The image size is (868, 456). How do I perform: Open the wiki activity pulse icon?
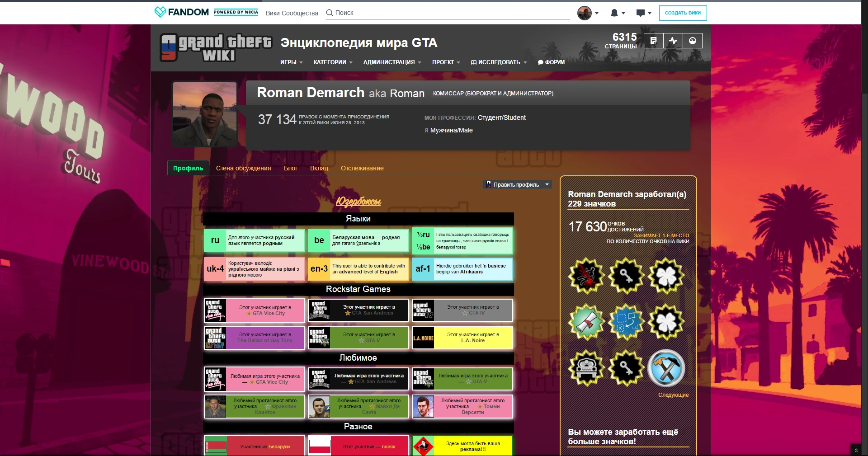click(x=673, y=41)
